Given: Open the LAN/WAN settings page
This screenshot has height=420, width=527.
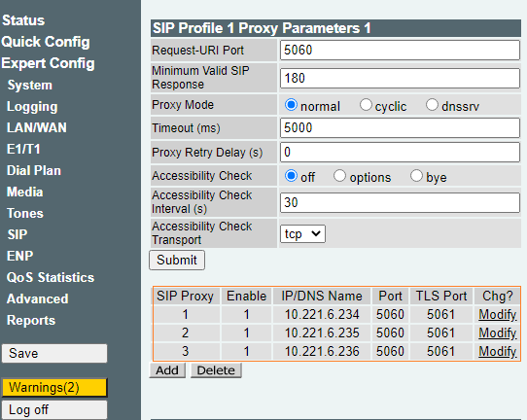Looking at the screenshot, I should tap(37, 127).
